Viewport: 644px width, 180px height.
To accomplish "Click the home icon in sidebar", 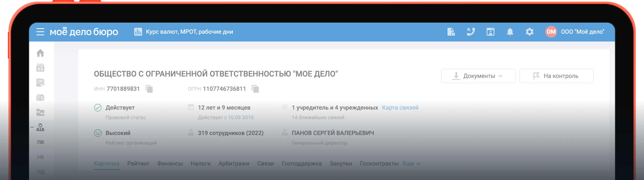I will tap(40, 53).
